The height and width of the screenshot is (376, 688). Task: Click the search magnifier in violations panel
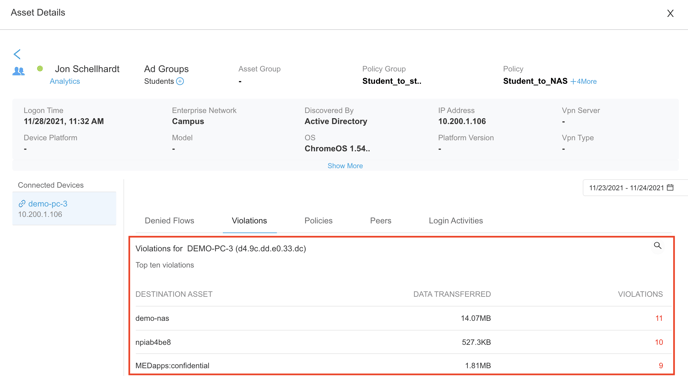(x=657, y=246)
